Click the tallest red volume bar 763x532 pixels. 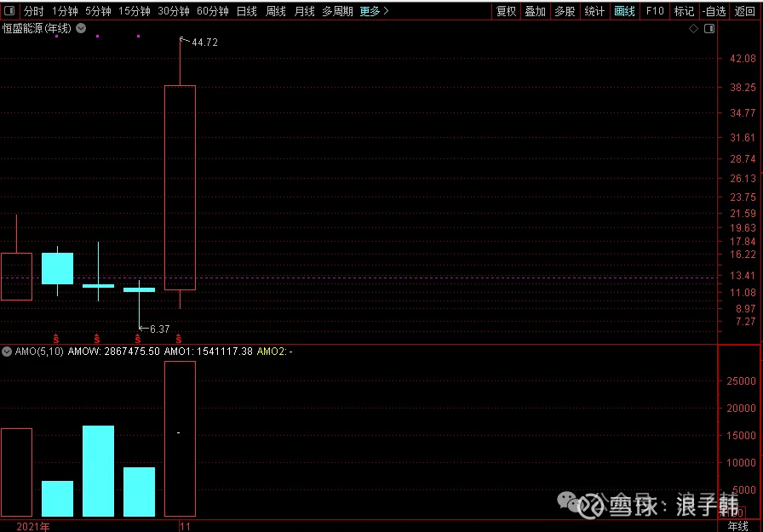(x=180, y=438)
